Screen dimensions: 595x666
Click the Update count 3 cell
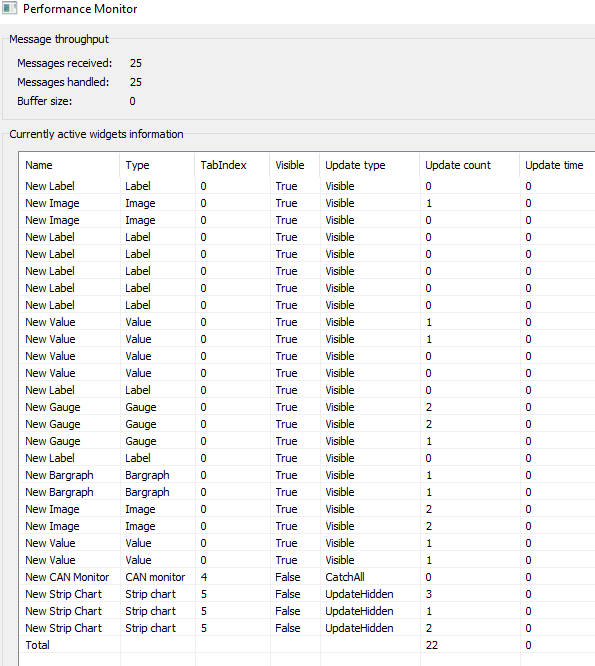pos(429,594)
